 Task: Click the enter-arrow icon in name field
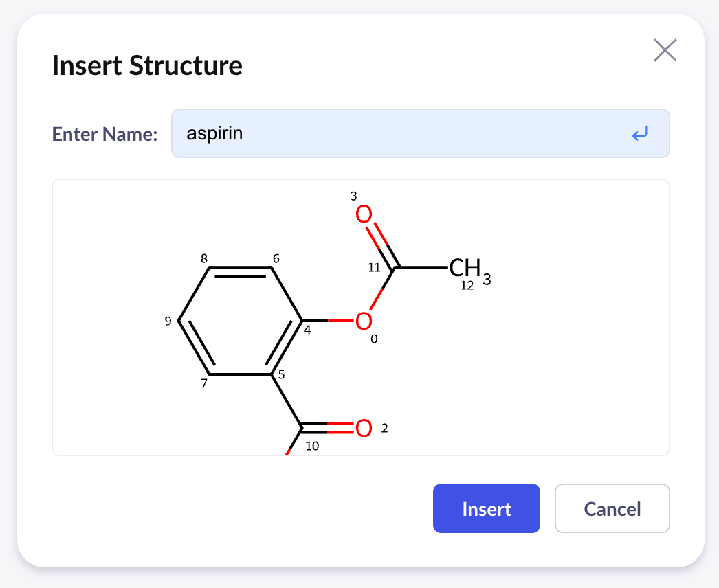(640, 134)
